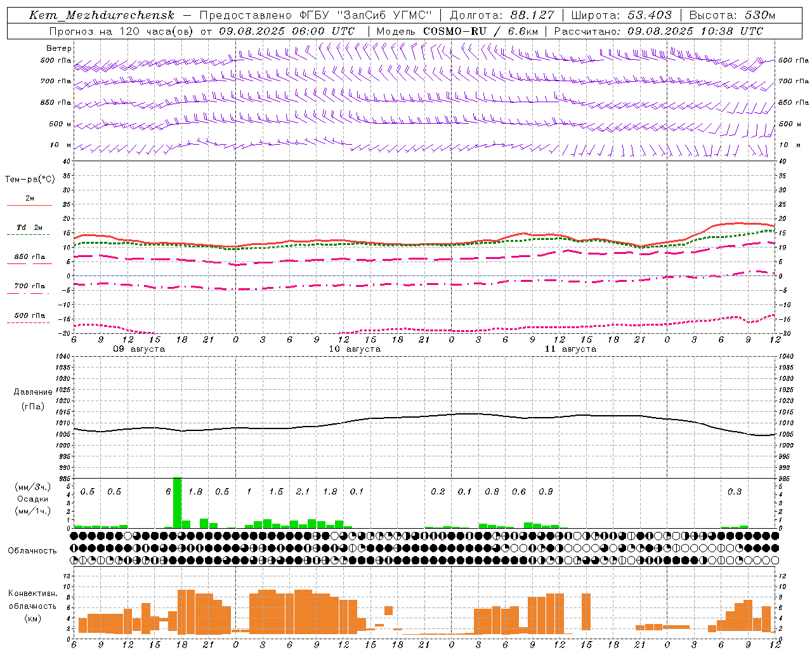Click the '10 августа' date label
The height and width of the screenshot is (650, 812).
355,349
